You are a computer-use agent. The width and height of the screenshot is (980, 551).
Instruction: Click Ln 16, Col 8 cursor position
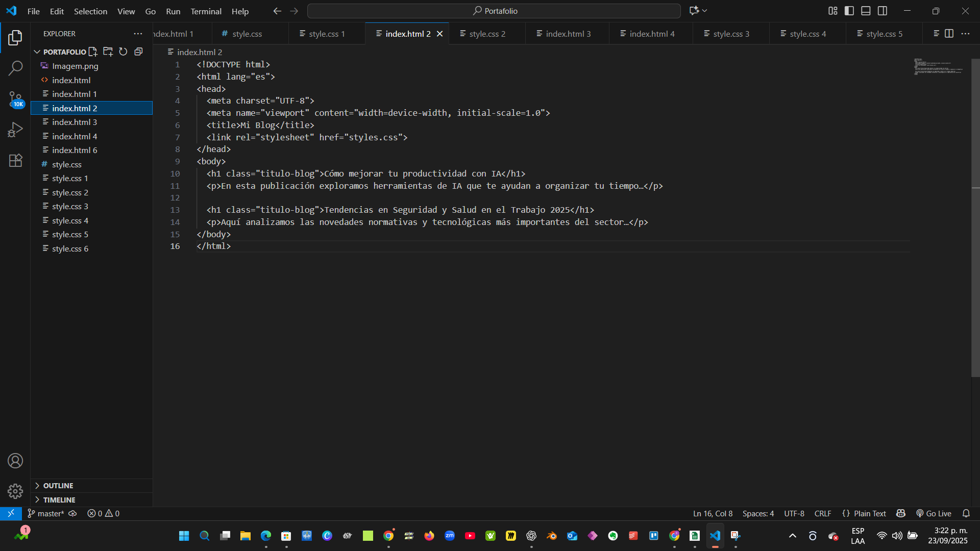(713, 513)
